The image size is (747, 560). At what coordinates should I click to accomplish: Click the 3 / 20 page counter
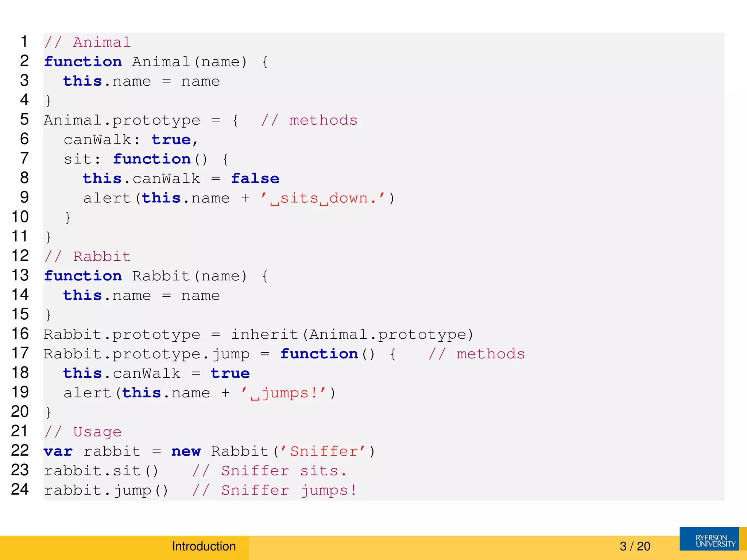pyautogui.click(x=635, y=546)
